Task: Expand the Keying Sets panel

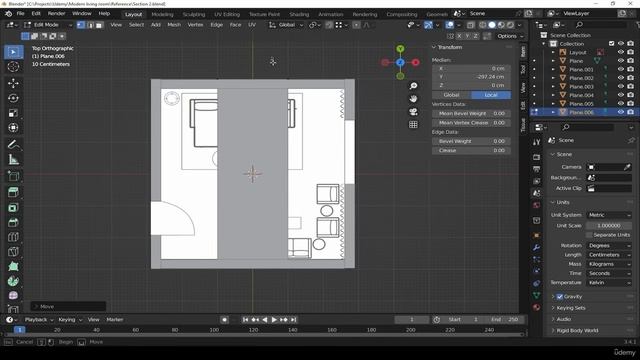Action: coord(571,308)
